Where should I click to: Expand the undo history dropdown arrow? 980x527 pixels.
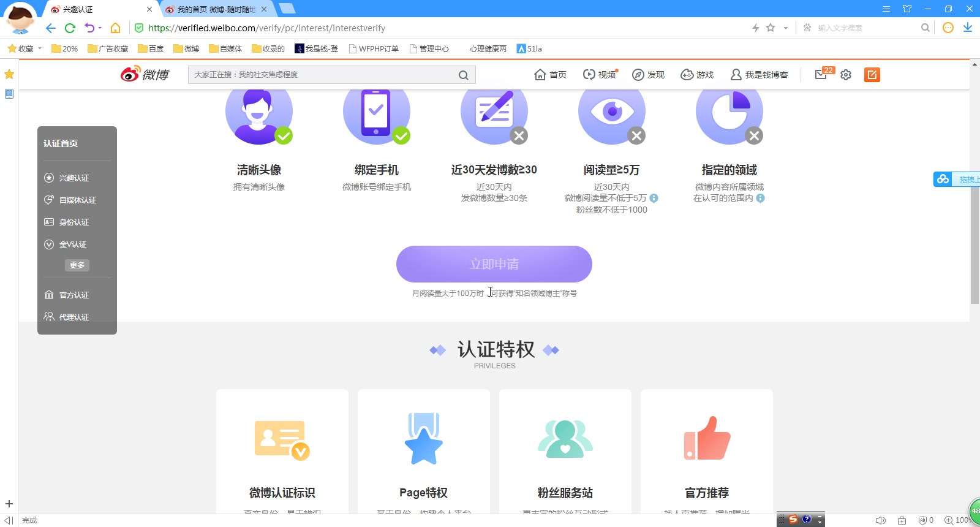[100, 28]
